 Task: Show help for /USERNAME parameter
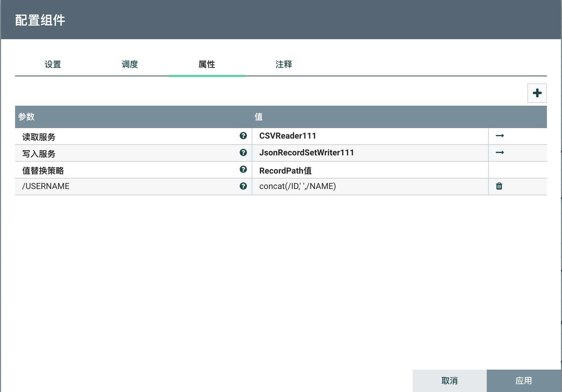click(243, 186)
